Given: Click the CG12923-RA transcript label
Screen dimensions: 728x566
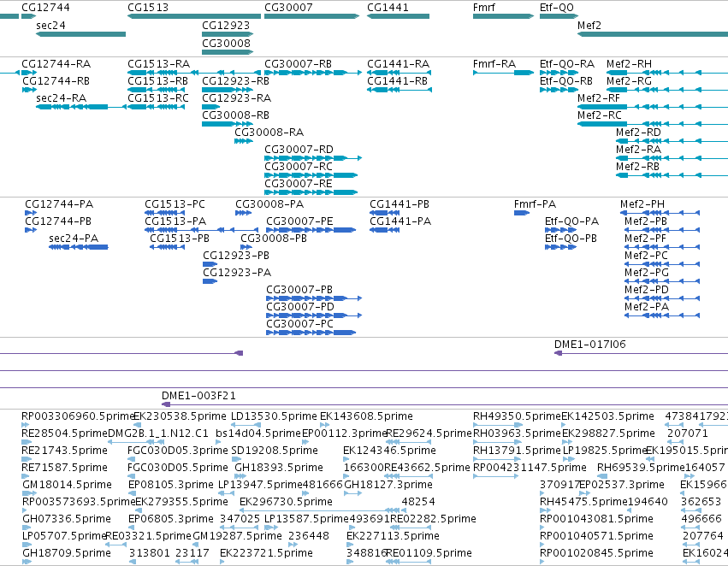Looking at the screenshot, I should 237,97.
